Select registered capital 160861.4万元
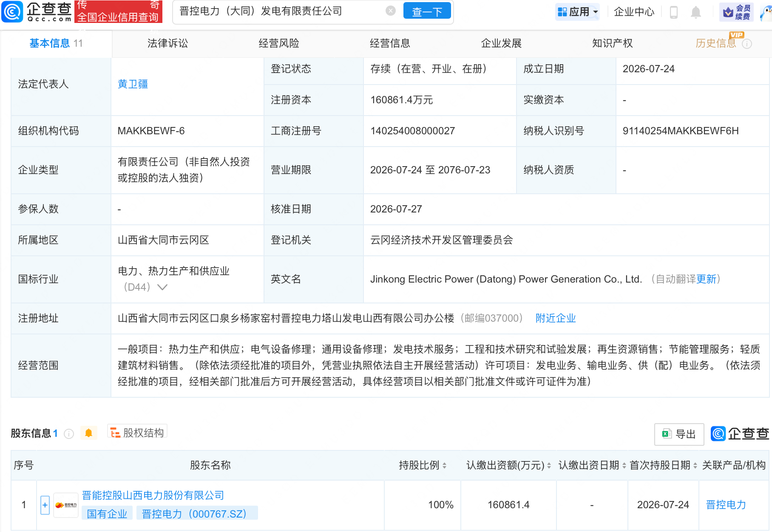The width and height of the screenshot is (772, 532). coord(401,100)
